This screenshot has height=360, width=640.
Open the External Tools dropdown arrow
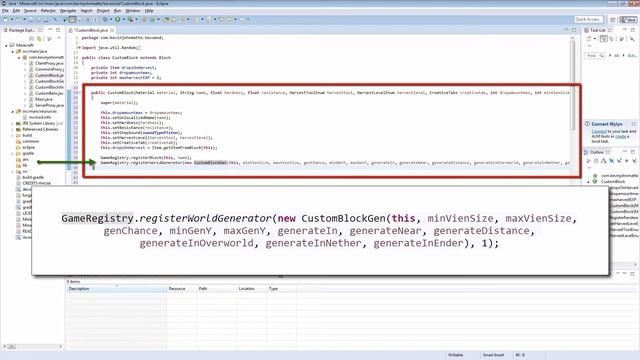[136, 19]
